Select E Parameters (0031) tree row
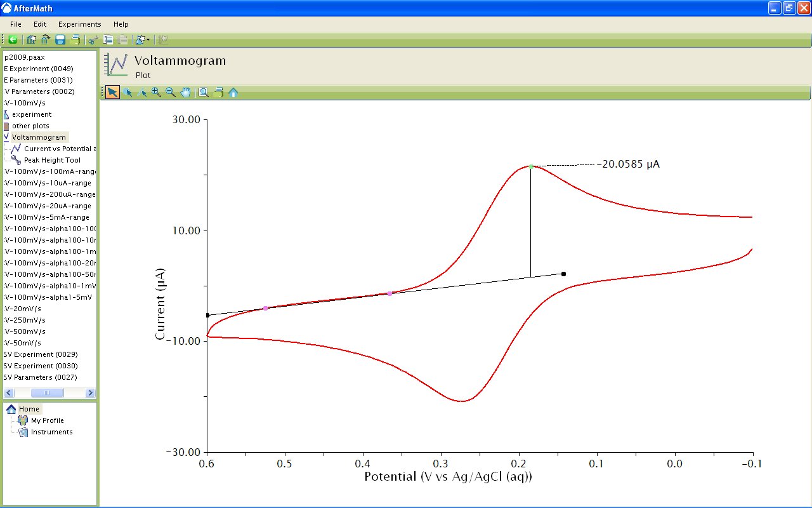 (38, 80)
